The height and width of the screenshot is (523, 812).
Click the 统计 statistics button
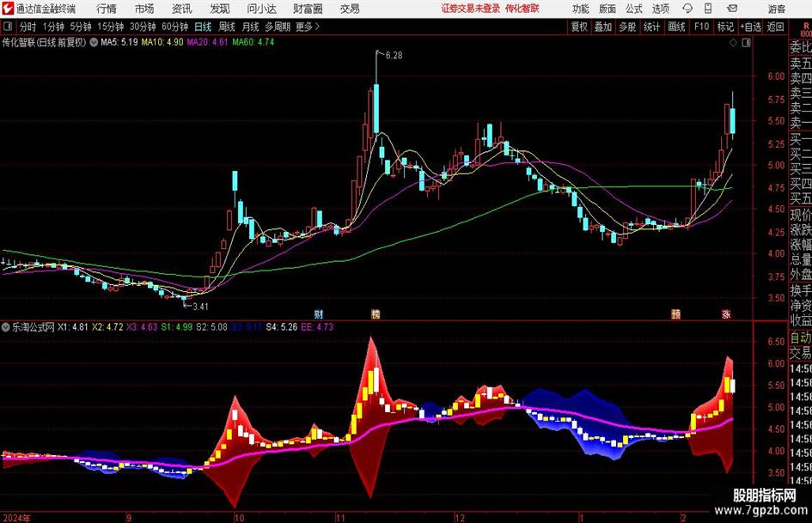(x=651, y=27)
